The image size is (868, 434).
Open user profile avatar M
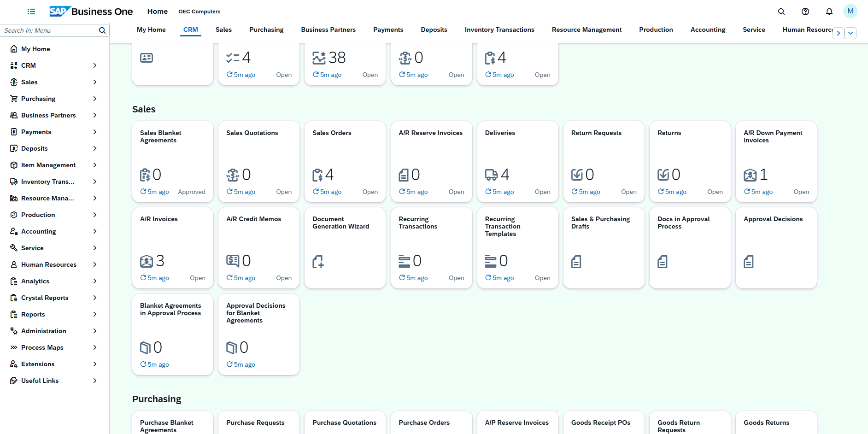pos(850,11)
